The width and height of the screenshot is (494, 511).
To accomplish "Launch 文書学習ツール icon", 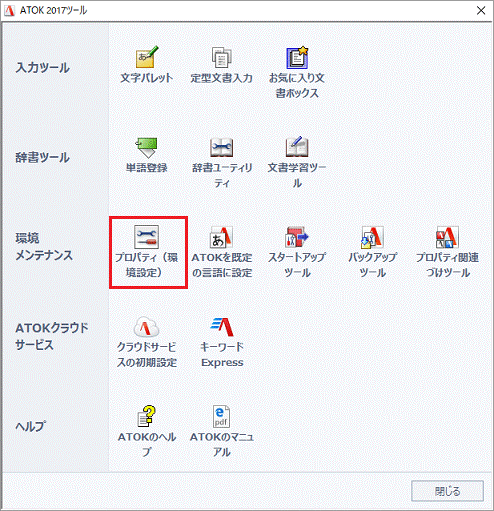I will pyautogui.click(x=297, y=147).
